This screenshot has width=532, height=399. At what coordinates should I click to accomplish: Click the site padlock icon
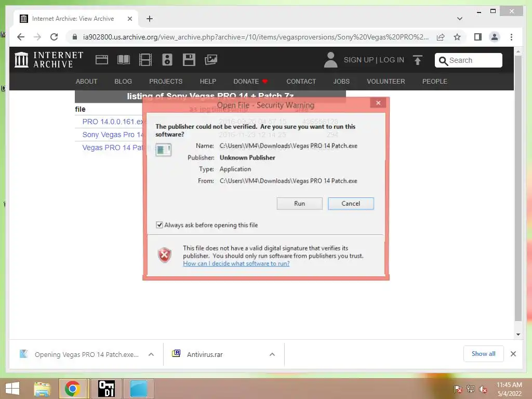(75, 37)
